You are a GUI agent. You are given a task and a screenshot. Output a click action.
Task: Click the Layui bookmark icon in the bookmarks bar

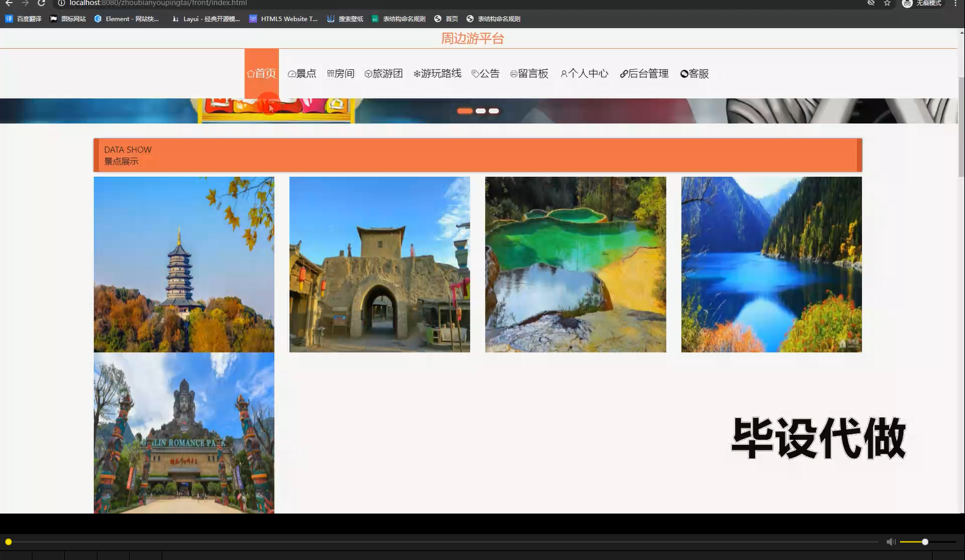(174, 18)
